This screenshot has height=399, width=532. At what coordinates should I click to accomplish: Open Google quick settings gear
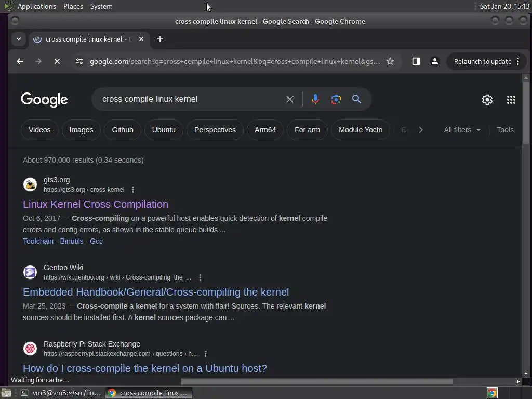pyautogui.click(x=487, y=99)
